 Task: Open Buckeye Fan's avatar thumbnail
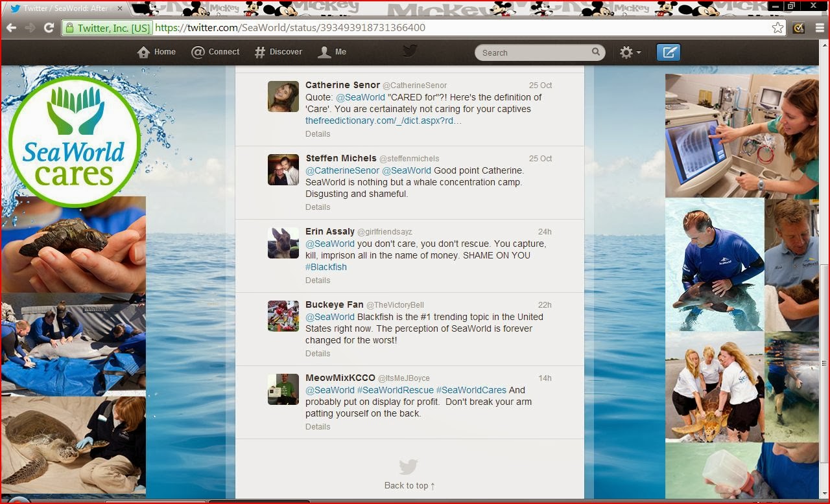pyautogui.click(x=283, y=316)
